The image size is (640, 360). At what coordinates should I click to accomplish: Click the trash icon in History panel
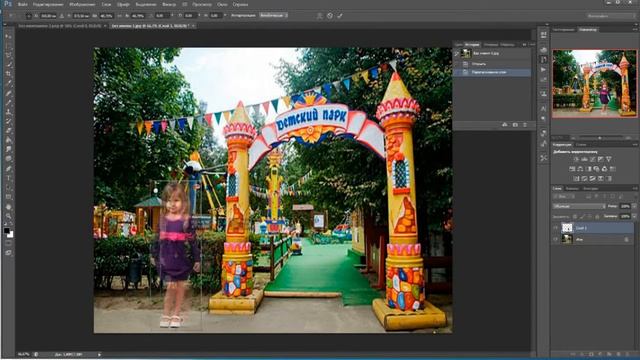tap(525, 124)
